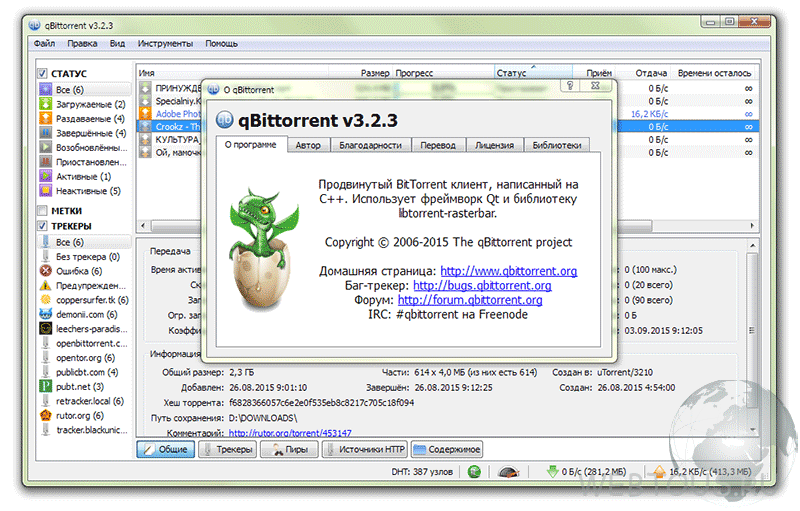Click the 'Без трекера (0)' tracker icon
The width and height of the screenshot is (800, 511).
(x=45, y=257)
